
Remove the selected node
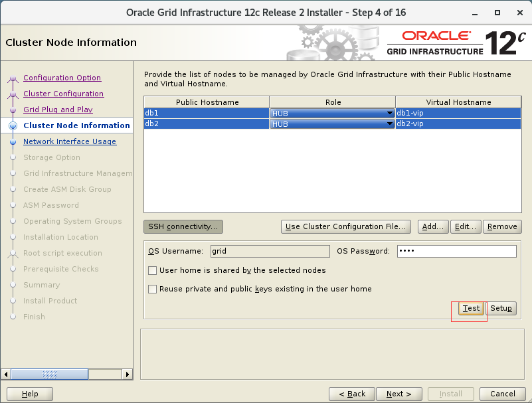click(x=502, y=226)
